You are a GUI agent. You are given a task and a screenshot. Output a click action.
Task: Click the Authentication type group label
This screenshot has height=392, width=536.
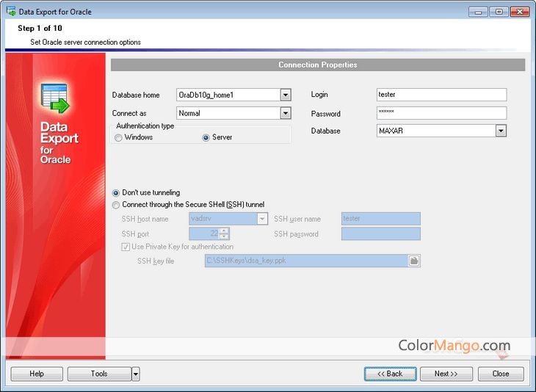tap(145, 126)
